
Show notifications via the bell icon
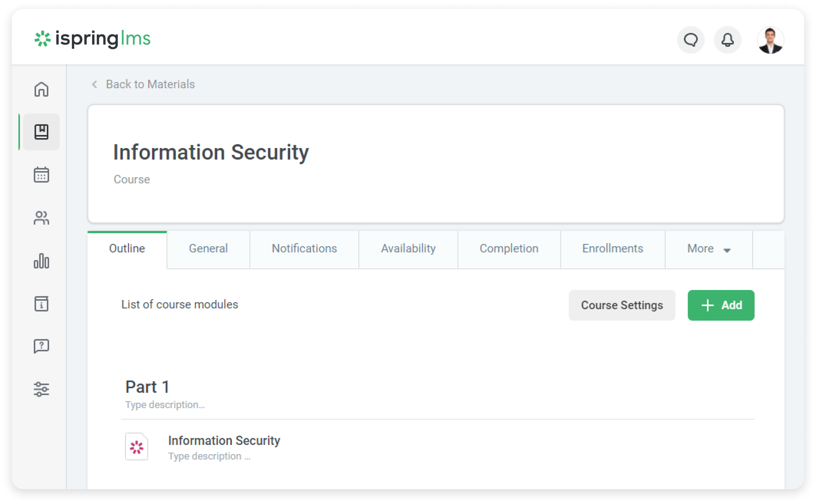click(x=727, y=40)
